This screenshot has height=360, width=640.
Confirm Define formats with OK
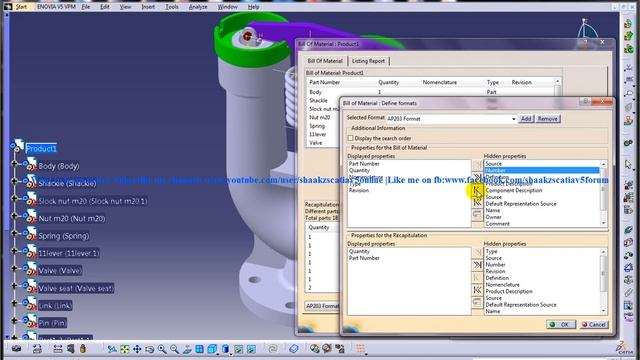(x=561, y=324)
